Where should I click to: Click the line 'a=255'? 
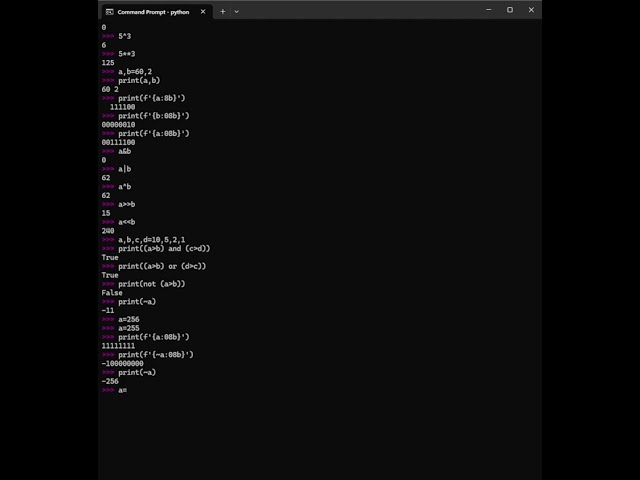point(121,328)
